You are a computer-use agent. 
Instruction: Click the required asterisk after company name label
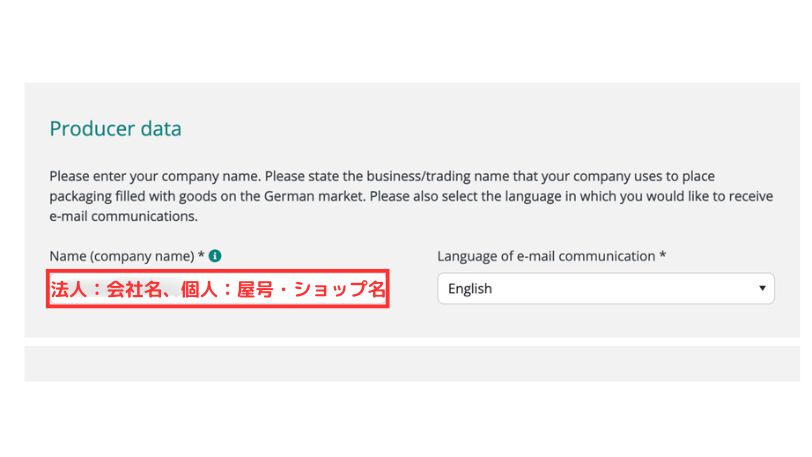201,256
